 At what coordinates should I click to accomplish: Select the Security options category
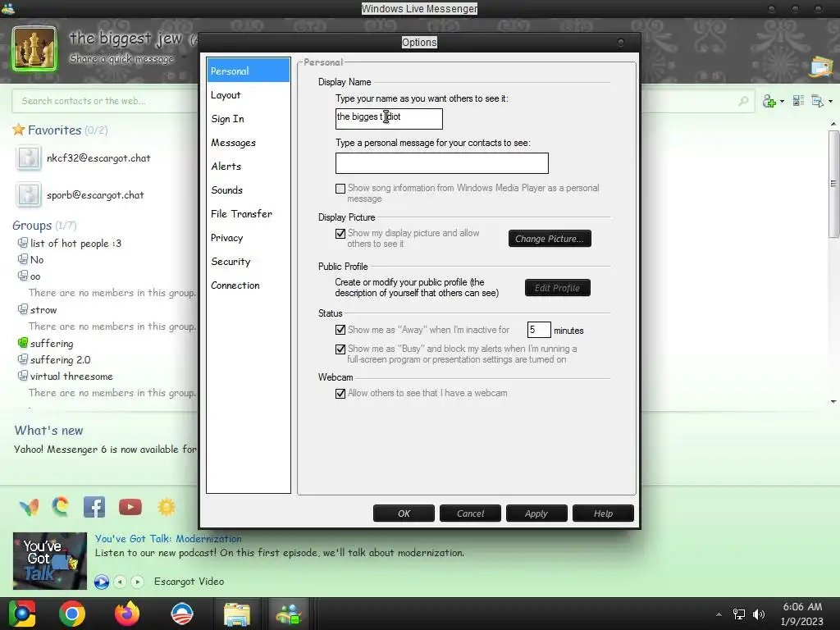pyautogui.click(x=249, y=262)
